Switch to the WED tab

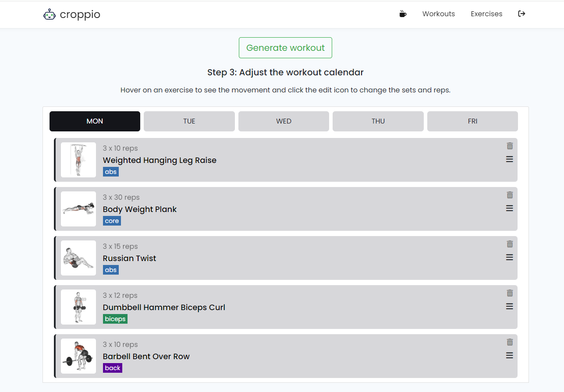click(284, 121)
